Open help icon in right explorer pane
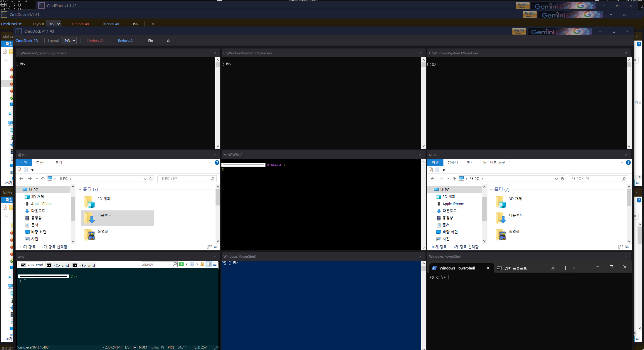Viewport: 644px width, 350px height. coord(628,163)
